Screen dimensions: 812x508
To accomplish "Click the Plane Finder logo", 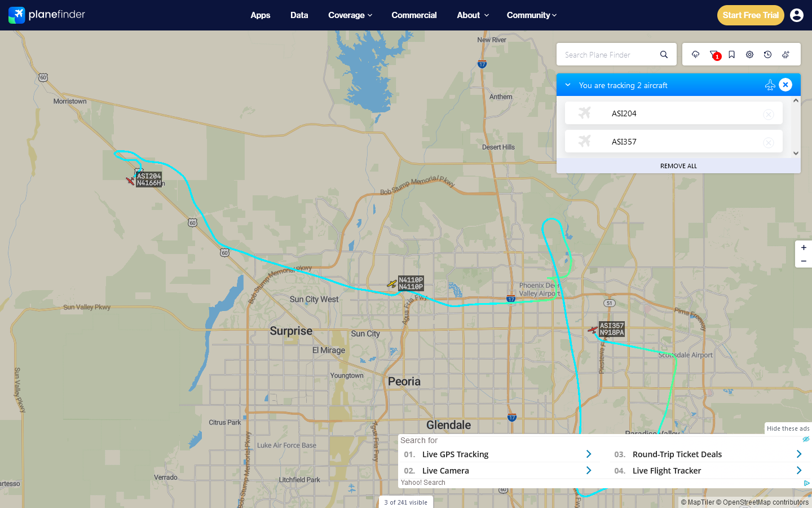I will coord(47,15).
